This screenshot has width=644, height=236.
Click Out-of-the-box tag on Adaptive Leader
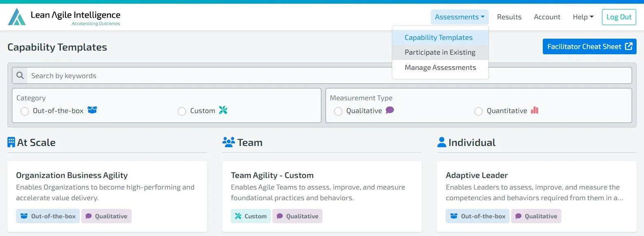click(477, 216)
